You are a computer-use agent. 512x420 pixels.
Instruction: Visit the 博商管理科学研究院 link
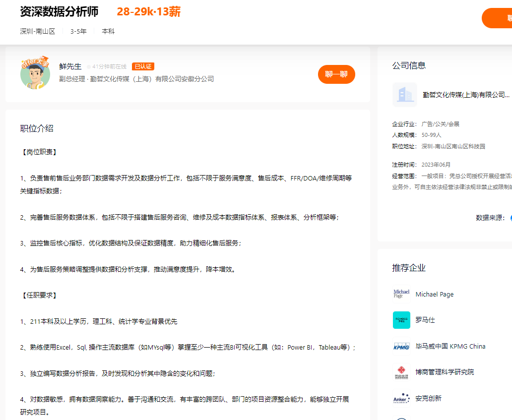[445, 372]
